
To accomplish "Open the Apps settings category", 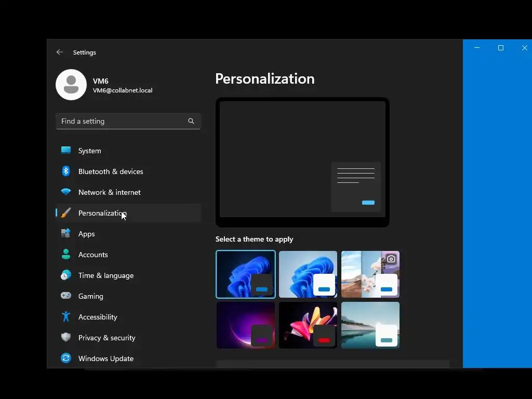I will [128, 234].
